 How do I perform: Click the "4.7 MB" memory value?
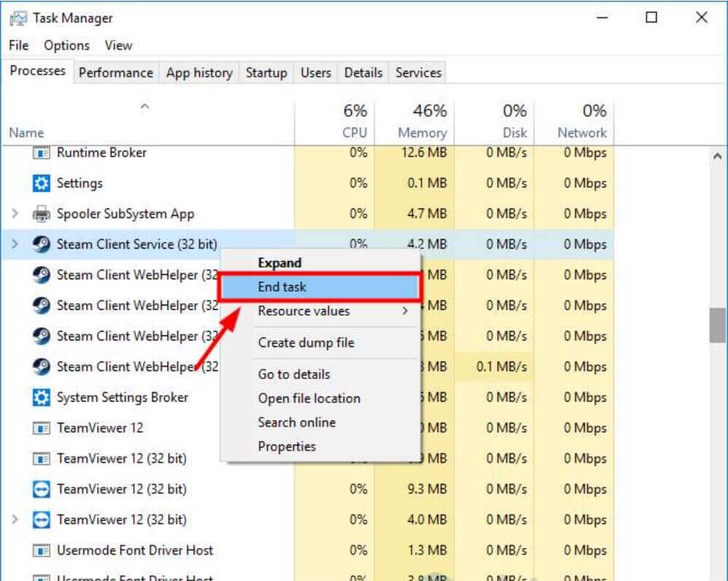(x=427, y=214)
